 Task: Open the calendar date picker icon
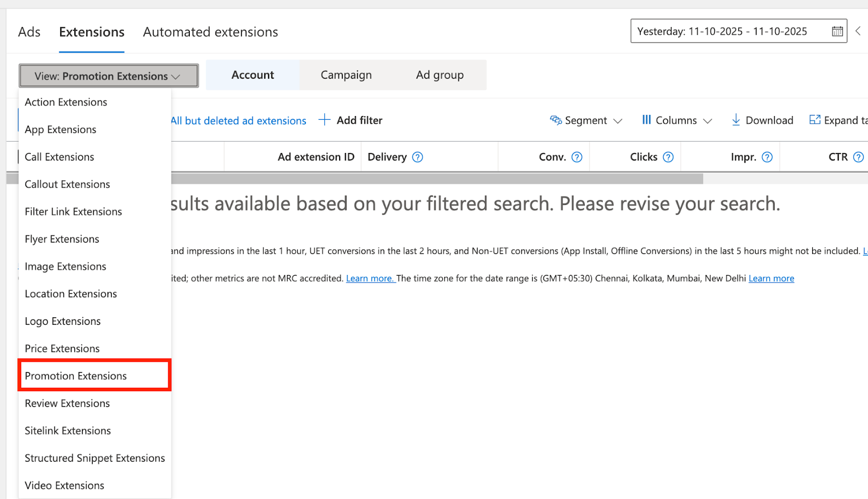[837, 31]
